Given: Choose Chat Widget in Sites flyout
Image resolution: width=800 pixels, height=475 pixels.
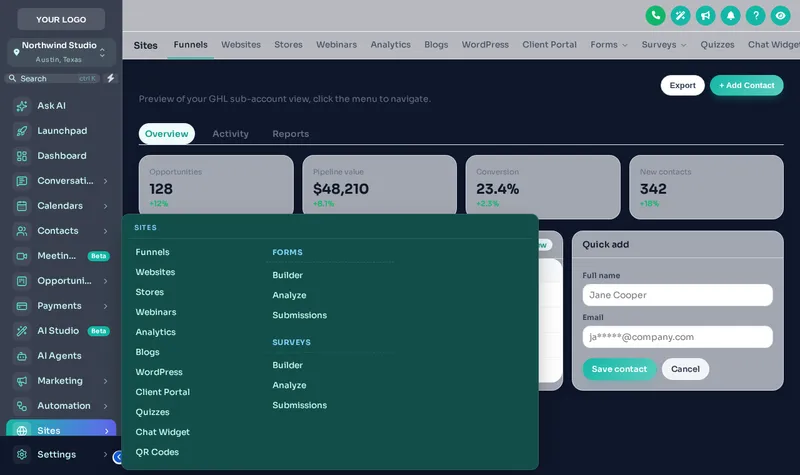Looking at the screenshot, I should coord(162,432).
